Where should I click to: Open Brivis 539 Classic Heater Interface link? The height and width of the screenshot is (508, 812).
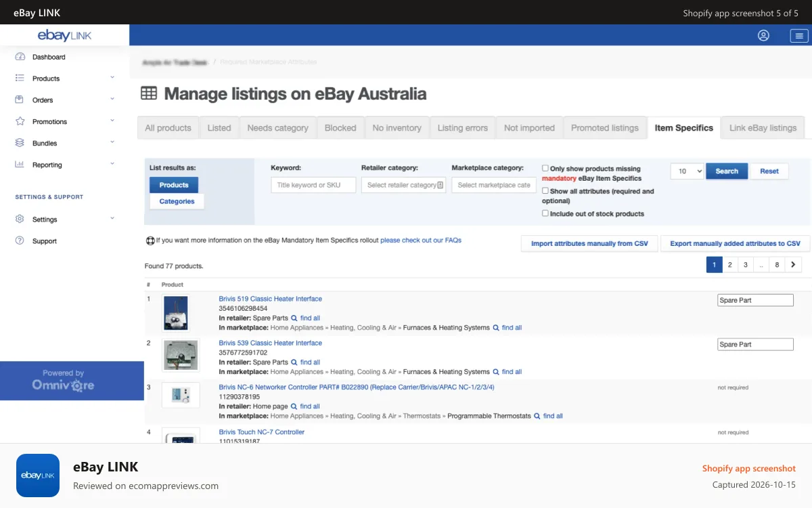[271, 343]
